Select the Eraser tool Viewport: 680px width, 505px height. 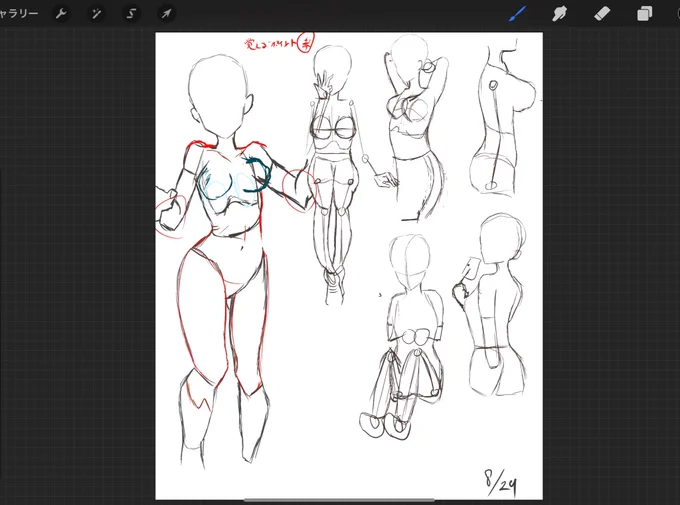[602, 13]
